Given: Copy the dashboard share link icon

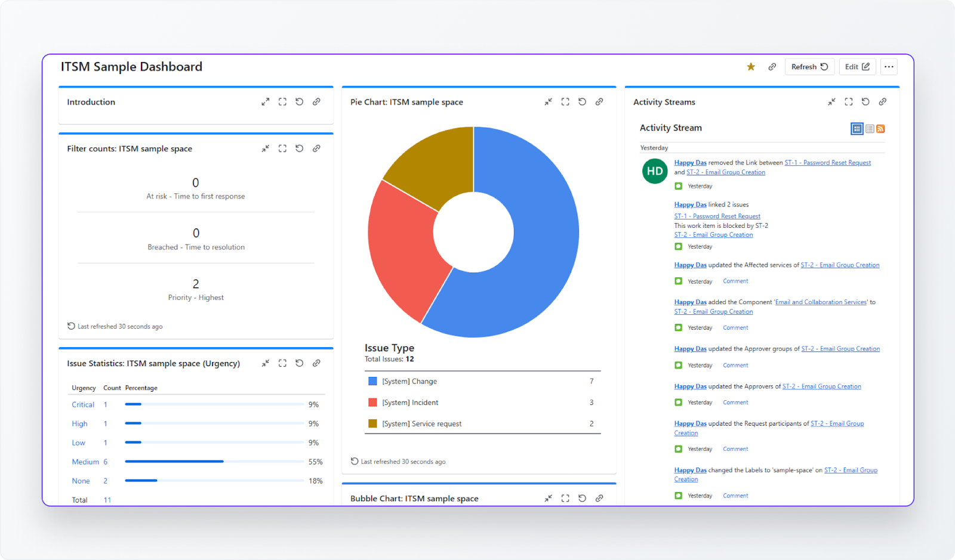Looking at the screenshot, I should (772, 66).
